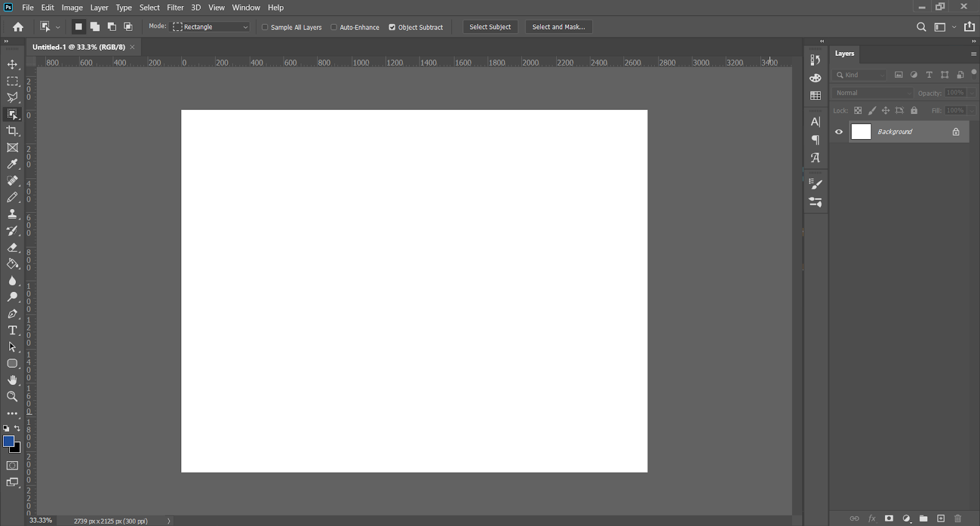Enable Sample All Layers checkbox
The height and width of the screenshot is (526, 980).
(x=265, y=27)
